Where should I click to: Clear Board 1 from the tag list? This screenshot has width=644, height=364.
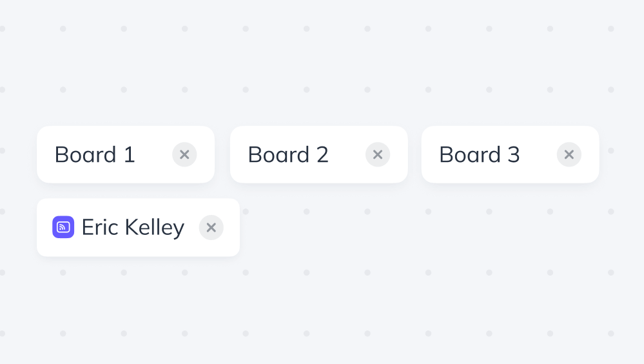coord(184,155)
